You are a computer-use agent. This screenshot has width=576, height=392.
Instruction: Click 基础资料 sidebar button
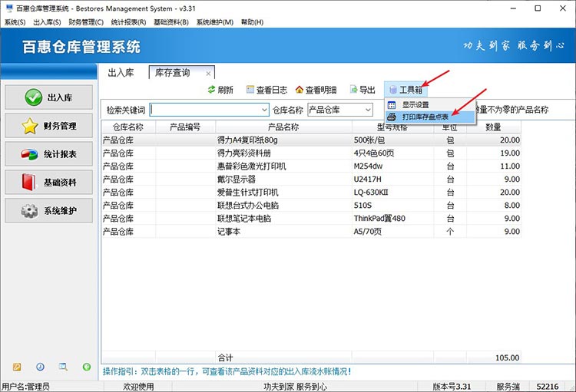(x=49, y=183)
